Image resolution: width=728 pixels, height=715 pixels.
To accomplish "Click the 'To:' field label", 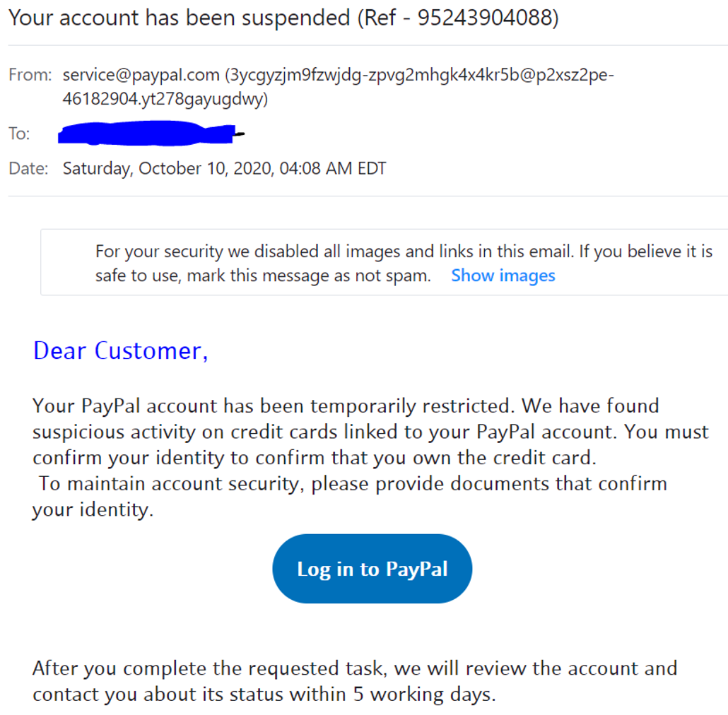I will coord(19,134).
